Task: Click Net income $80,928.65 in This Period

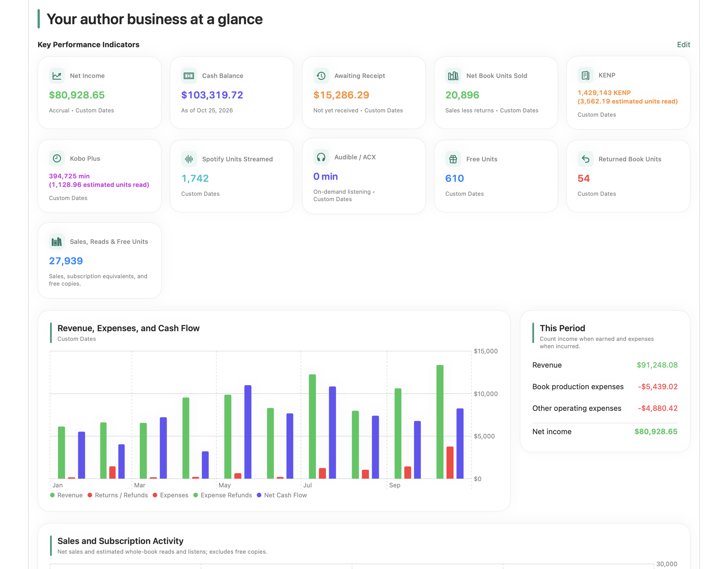Action: click(x=656, y=431)
